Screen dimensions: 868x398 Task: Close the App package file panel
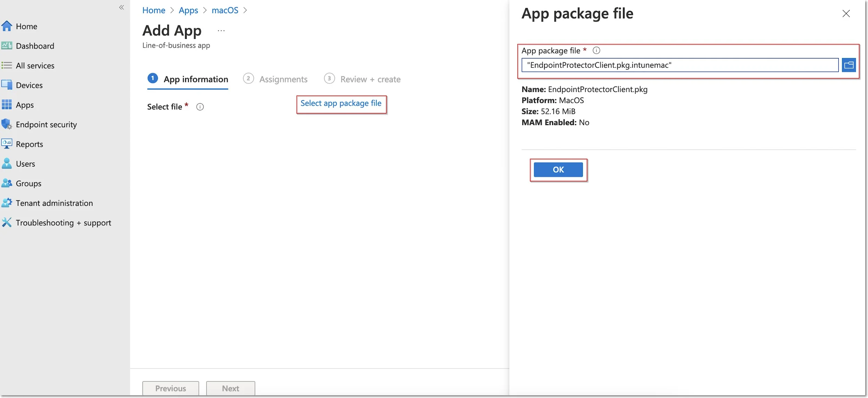click(846, 14)
